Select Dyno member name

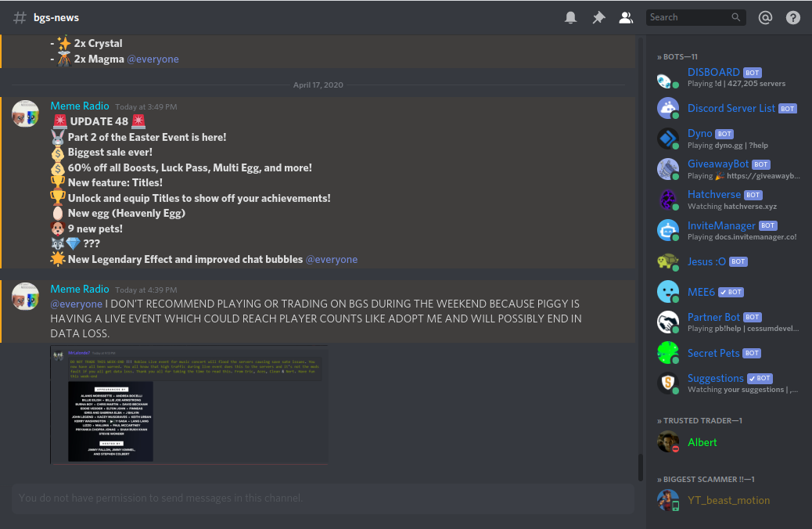(699, 133)
